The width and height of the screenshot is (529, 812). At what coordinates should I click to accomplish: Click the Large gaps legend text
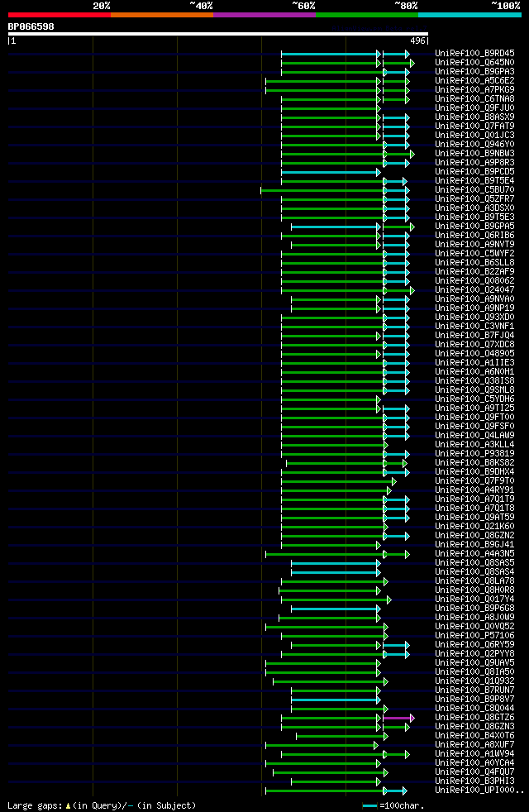[102, 805]
